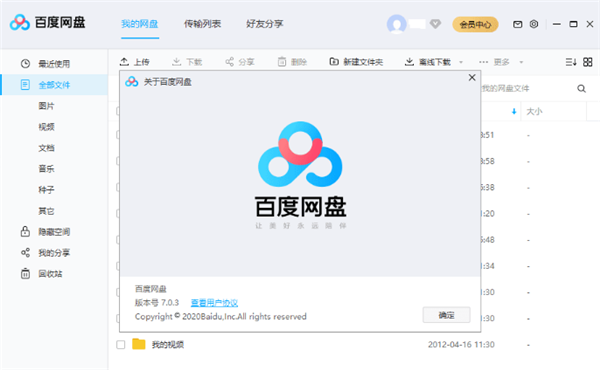Click the blue sort arrow in column header
Screen dimensions: 600x370
click(514, 111)
